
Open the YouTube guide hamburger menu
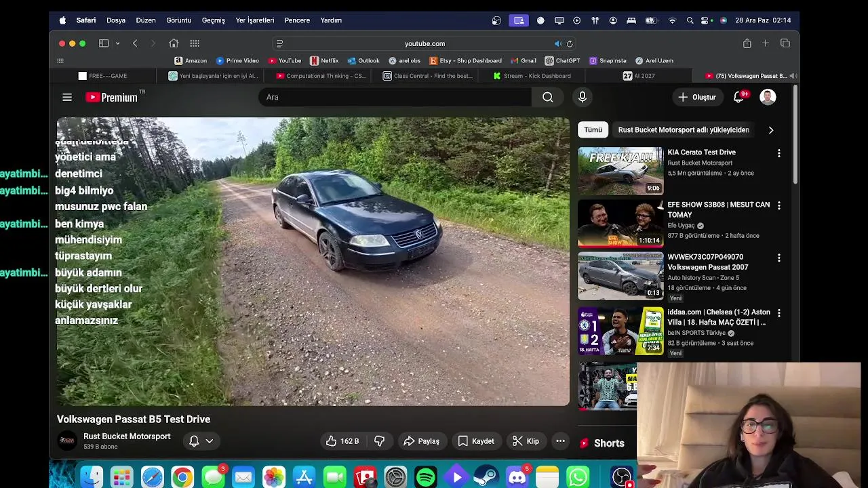67,97
